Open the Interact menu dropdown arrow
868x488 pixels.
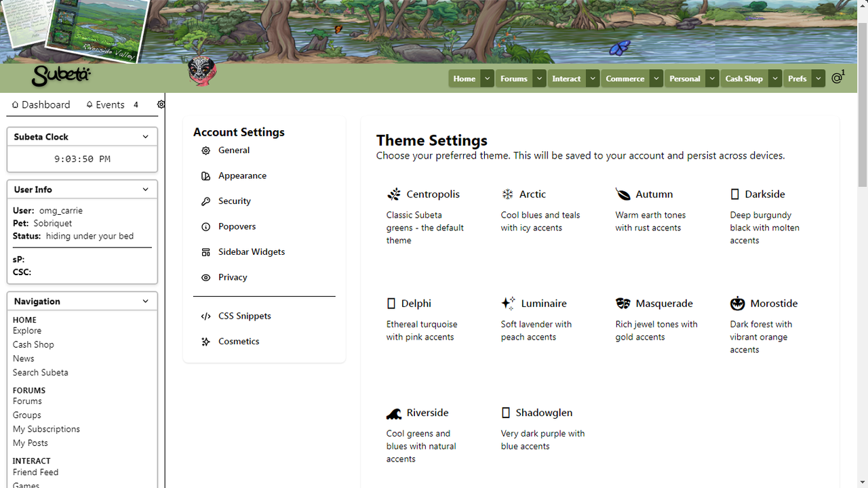click(x=593, y=79)
